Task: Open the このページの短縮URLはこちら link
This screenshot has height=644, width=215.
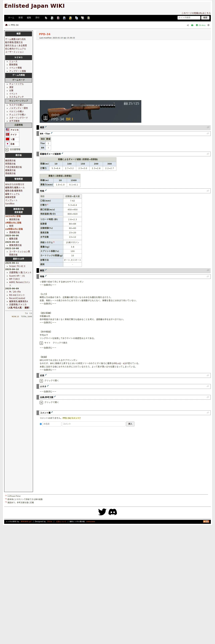Action: [196, 13]
